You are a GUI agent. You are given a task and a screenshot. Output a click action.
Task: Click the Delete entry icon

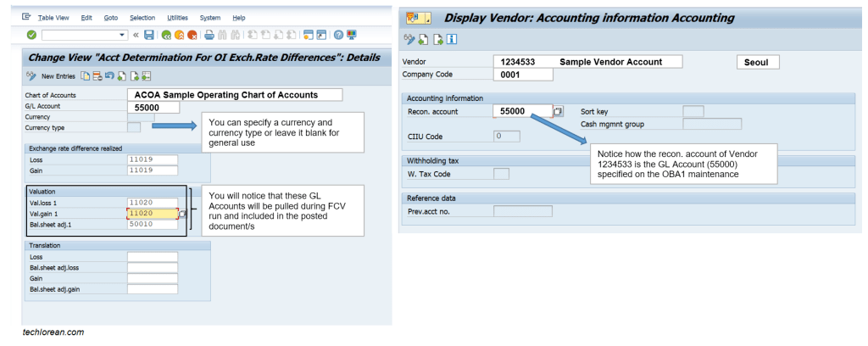point(97,75)
